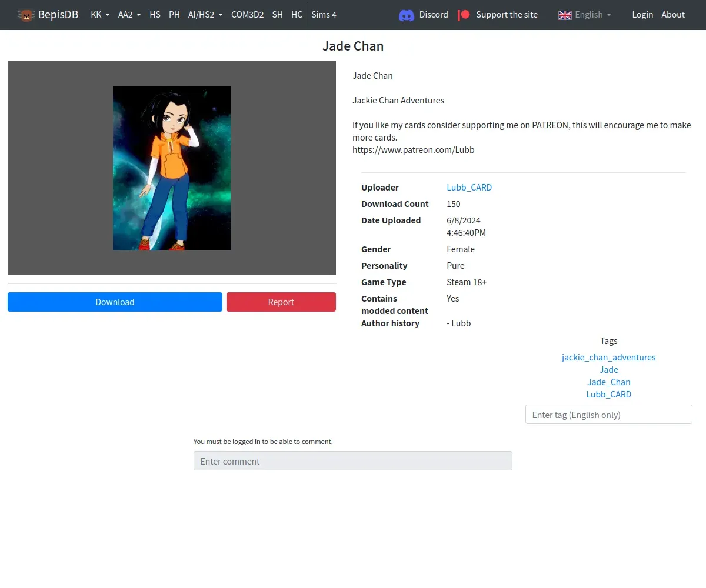Open the HC section
The image size is (706, 588).
click(297, 15)
